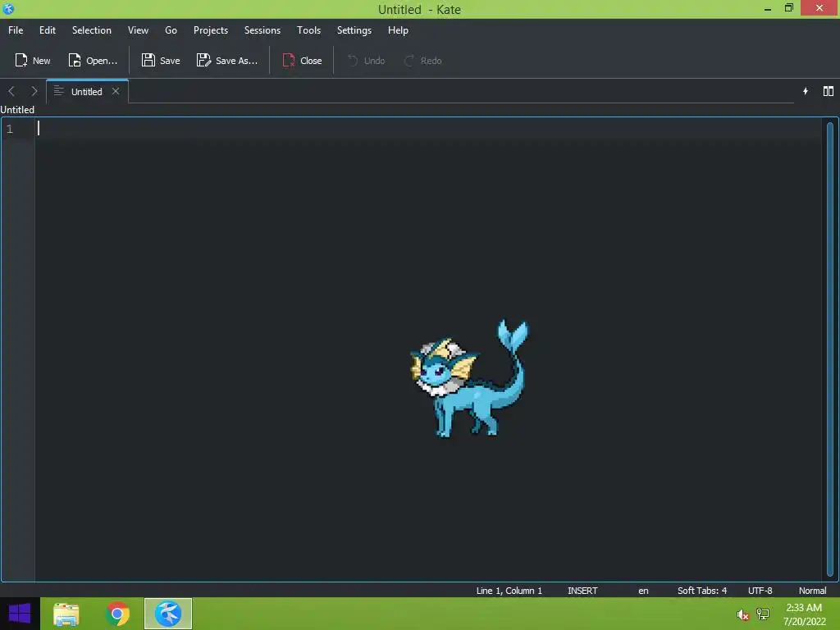Image resolution: width=840 pixels, height=630 pixels.
Task: Open the Windows Start button
Action: point(20,614)
